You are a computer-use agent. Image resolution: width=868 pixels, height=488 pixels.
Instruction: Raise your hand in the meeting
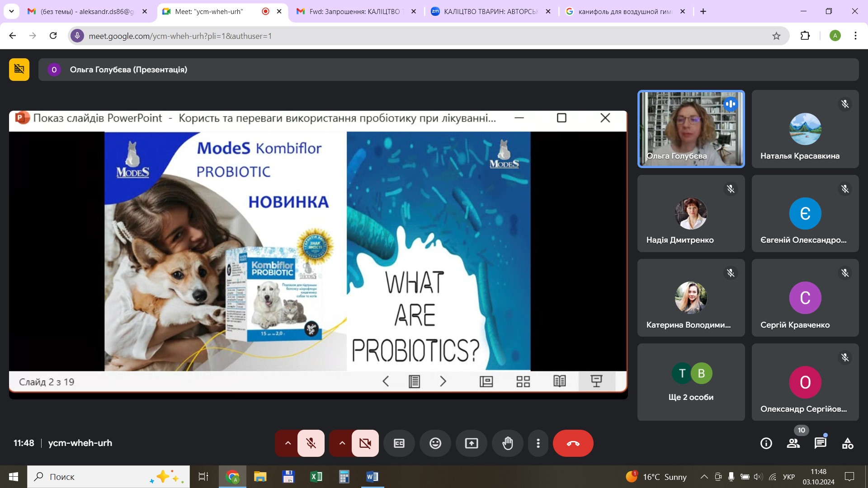(x=508, y=443)
